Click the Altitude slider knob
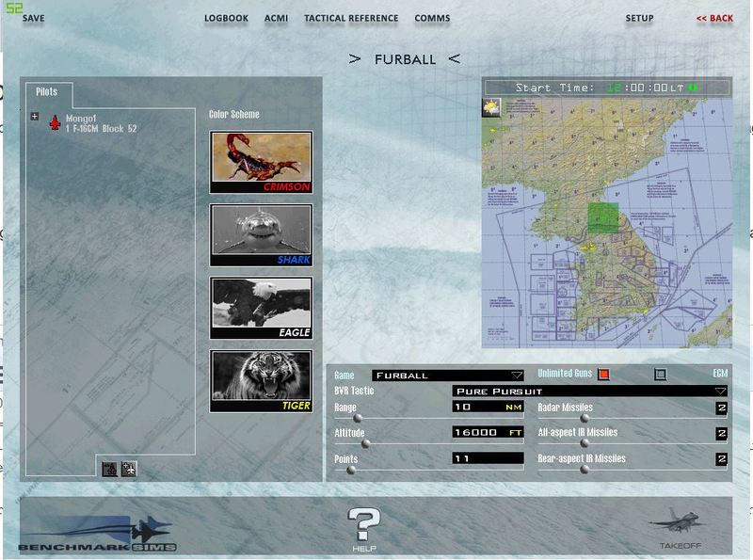753x560 pixels. click(x=366, y=444)
